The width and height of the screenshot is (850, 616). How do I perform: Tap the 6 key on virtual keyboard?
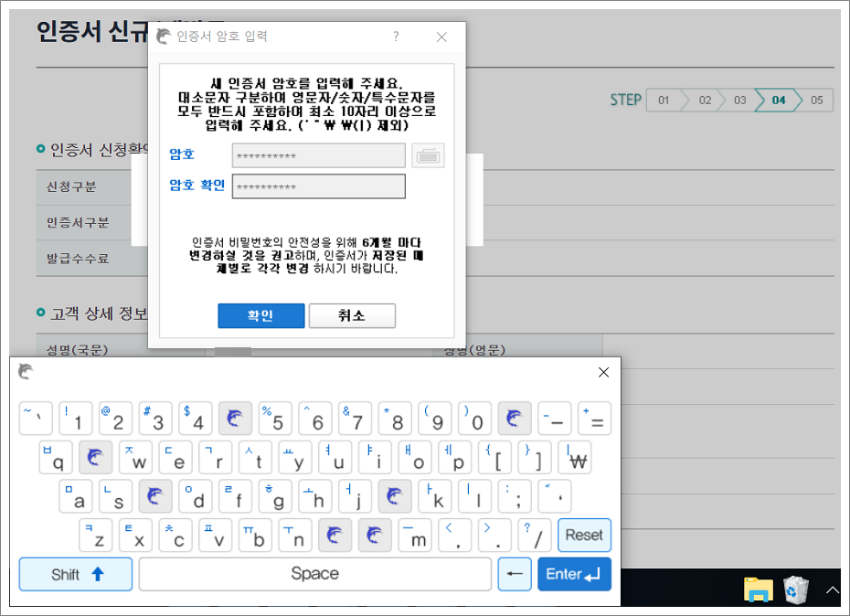coord(315,418)
